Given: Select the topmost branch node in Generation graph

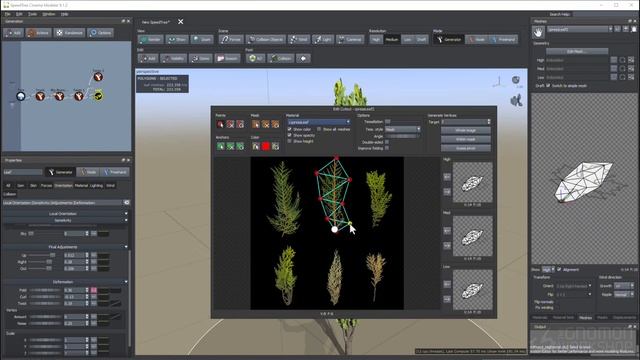Looking at the screenshot, I should pos(98,77).
